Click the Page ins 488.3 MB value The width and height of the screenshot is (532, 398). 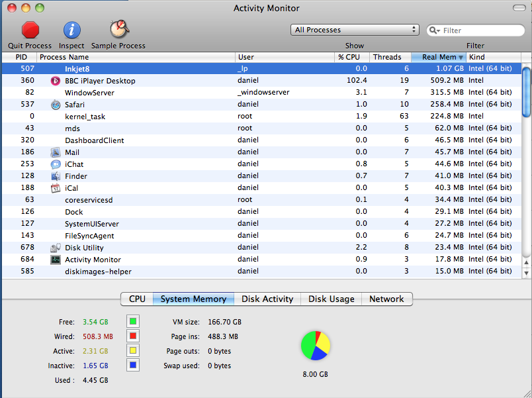tap(223, 336)
